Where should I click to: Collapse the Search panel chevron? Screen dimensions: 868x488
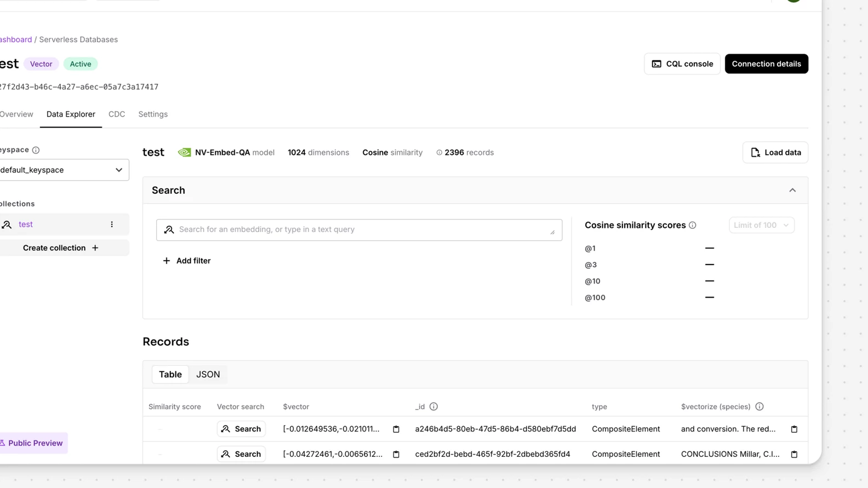click(792, 191)
